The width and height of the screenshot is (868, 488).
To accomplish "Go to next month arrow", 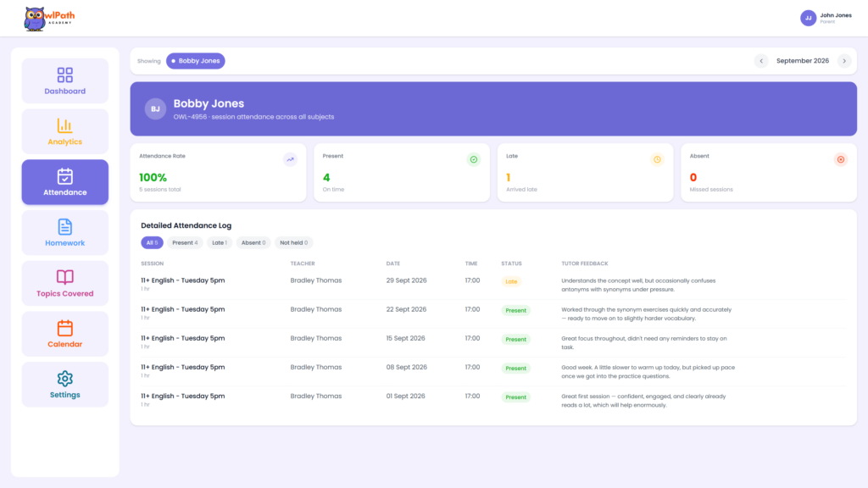I will point(844,61).
